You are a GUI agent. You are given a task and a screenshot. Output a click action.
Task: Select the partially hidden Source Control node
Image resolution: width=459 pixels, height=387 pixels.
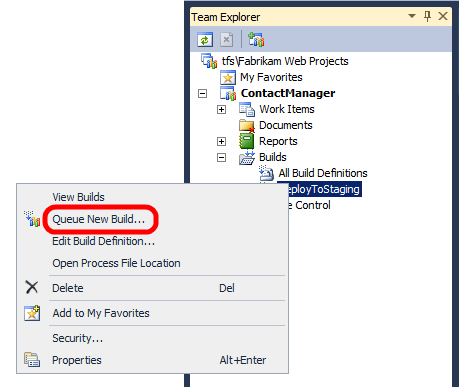(310, 205)
